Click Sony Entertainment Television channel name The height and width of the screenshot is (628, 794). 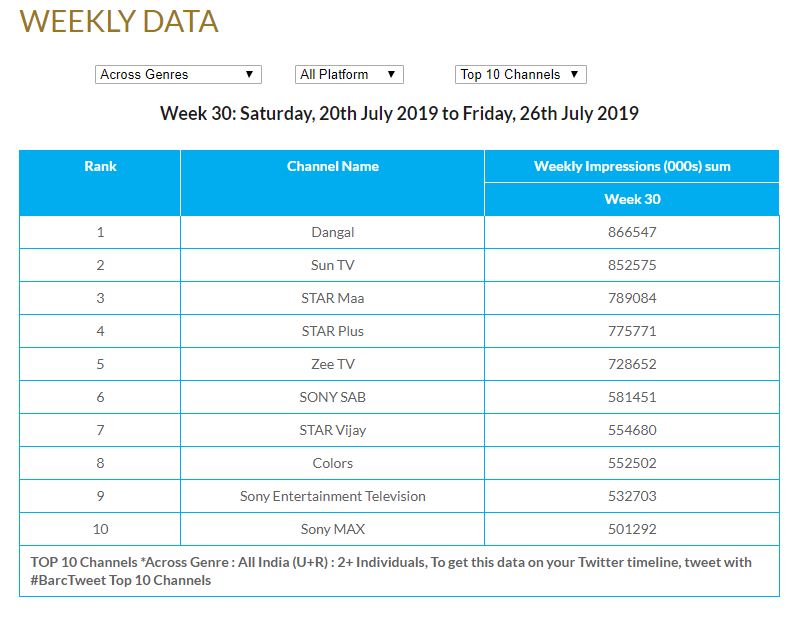(332, 496)
